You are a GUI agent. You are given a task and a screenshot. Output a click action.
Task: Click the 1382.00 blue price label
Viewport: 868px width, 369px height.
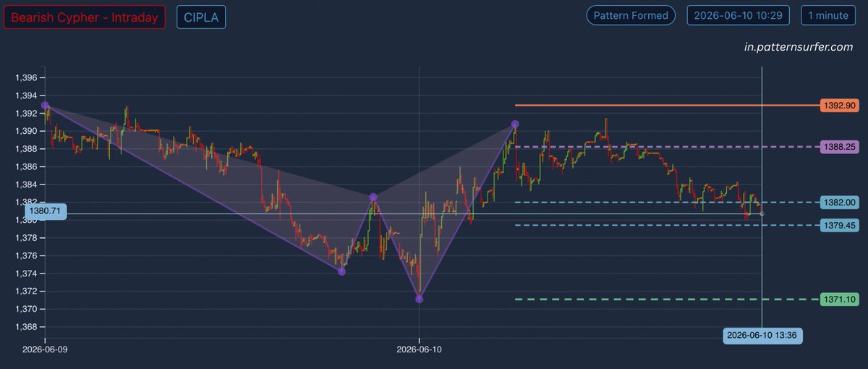tap(839, 203)
